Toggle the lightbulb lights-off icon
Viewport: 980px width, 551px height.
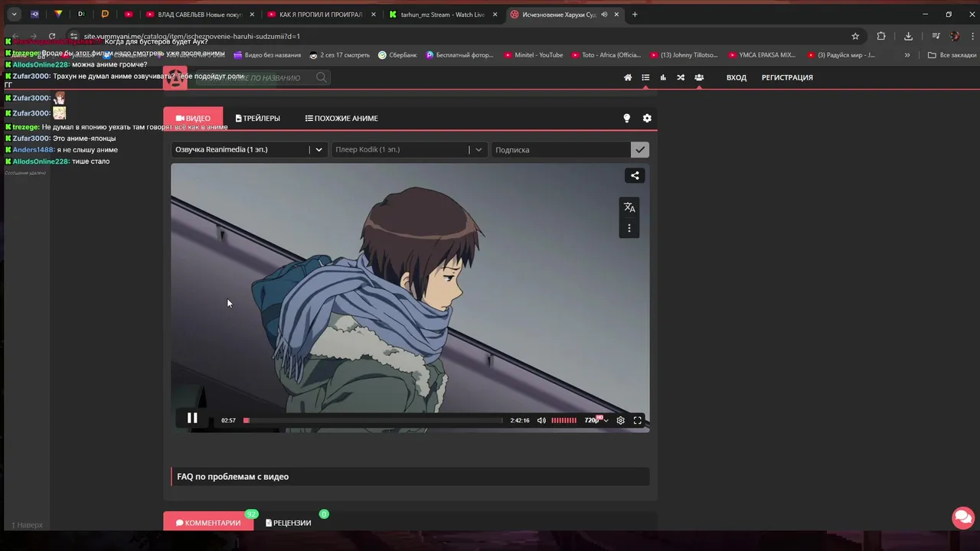click(x=626, y=118)
